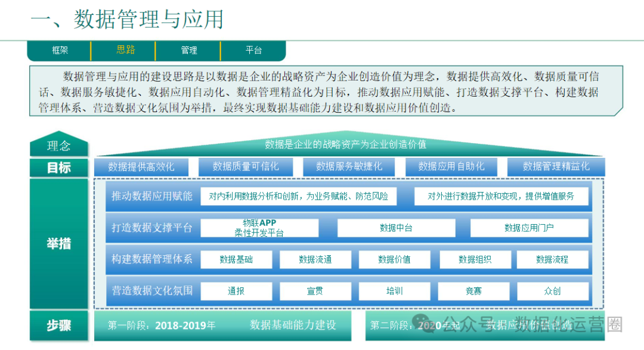Screen dimensions: 644x350
Task: Click the 理念 label block
Action: click(59, 144)
